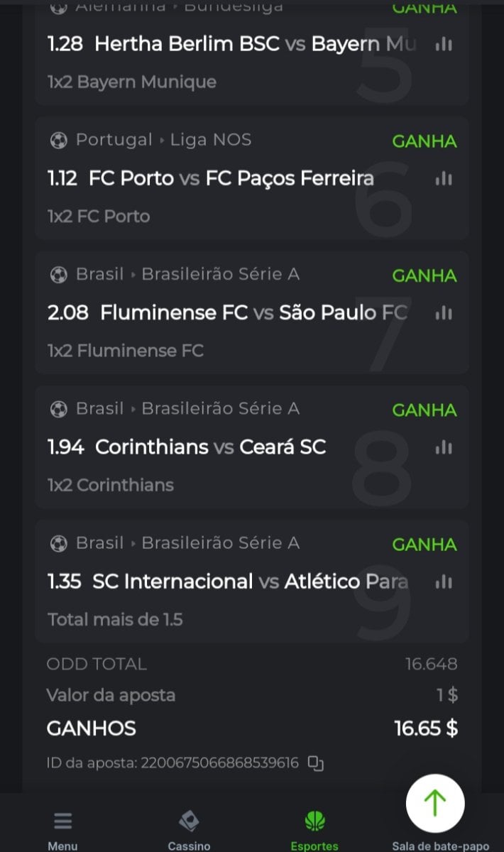Click the Portugal Liga NOS league label
Image resolution: width=504 pixels, height=852 pixels.
[x=163, y=140]
